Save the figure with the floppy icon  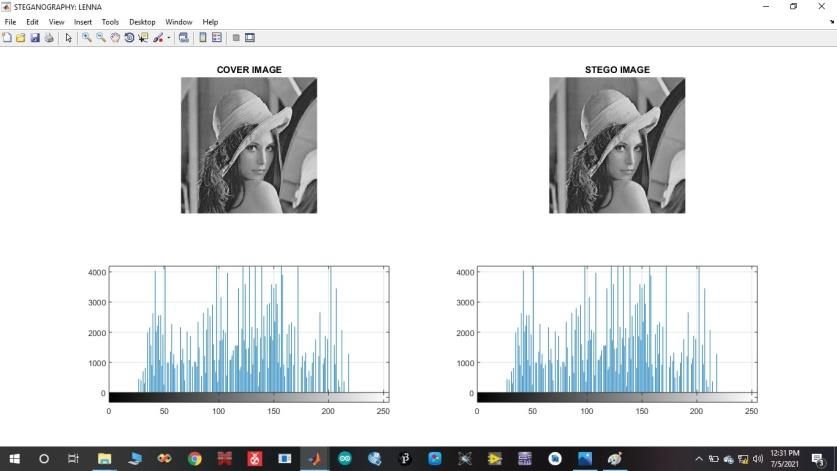(35, 38)
